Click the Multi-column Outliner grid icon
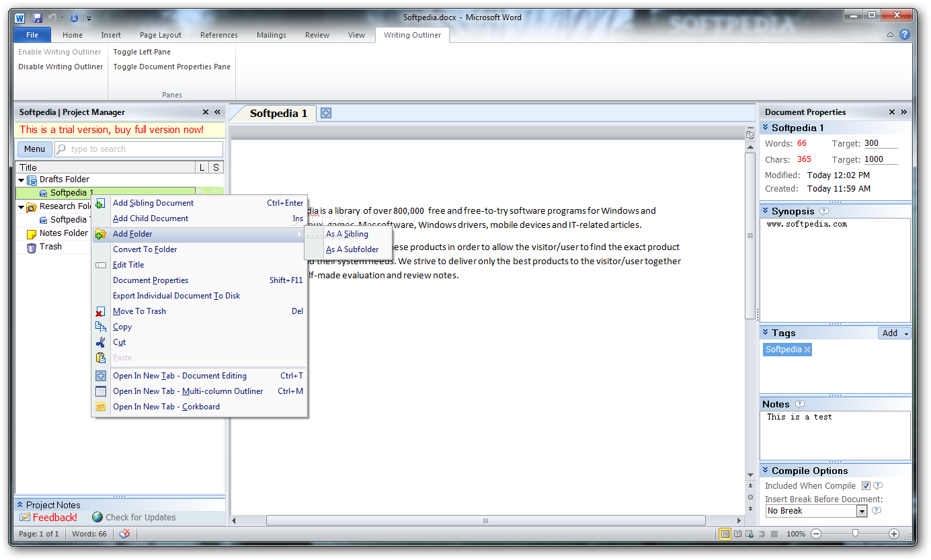The height and width of the screenshot is (560, 931). 100,391
